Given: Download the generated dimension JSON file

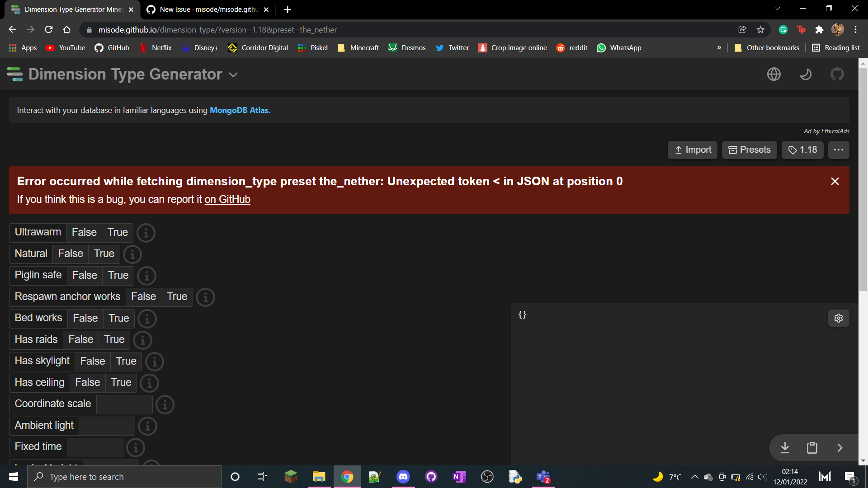Looking at the screenshot, I should point(785,448).
